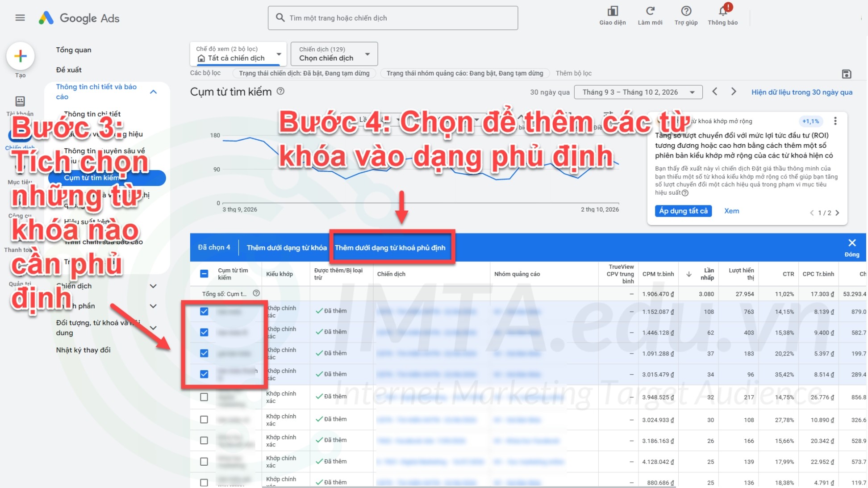The image size is (868, 488).
Task: Uncheck row with CPM 3.015.479 đ
Action: pyautogui.click(x=204, y=374)
